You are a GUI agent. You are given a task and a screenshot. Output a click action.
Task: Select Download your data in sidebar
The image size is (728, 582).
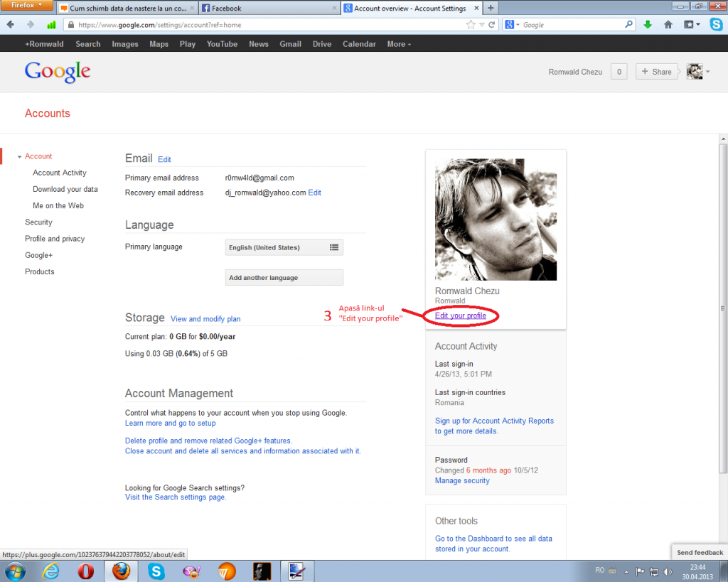(x=65, y=189)
